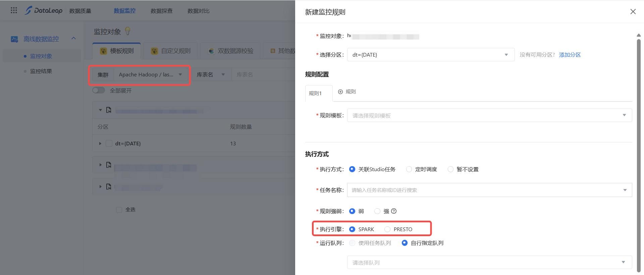This screenshot has width=644, height=275.
Task: Switch to the 数据探查 menu
Action: 161,11
